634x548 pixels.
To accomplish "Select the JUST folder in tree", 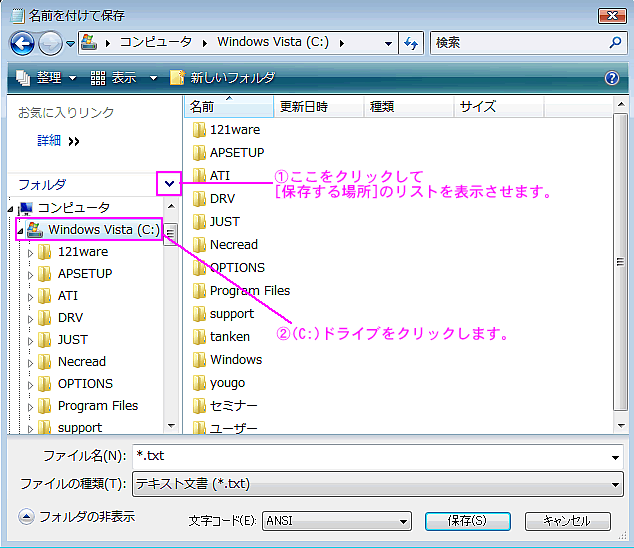I will (73, 339).
